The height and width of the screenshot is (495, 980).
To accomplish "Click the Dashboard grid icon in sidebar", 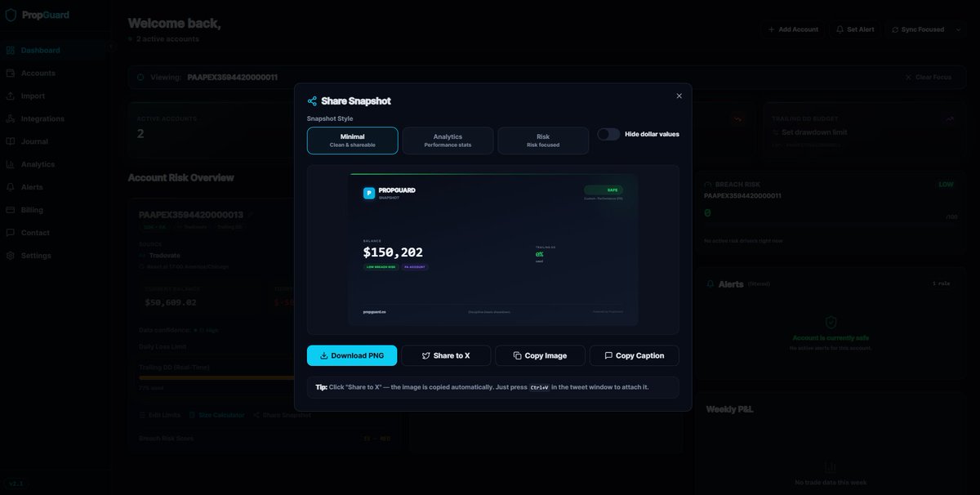I will 11,51.
